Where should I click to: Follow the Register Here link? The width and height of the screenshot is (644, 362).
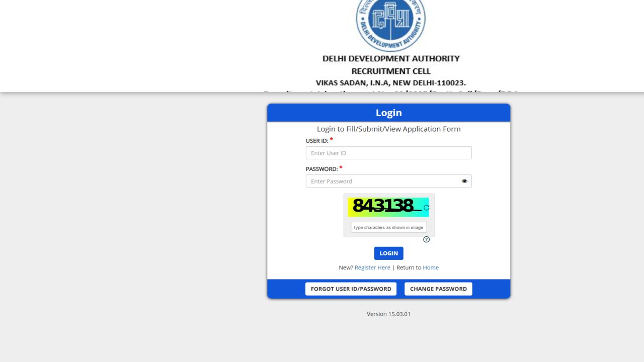click(x=372, y=267)
